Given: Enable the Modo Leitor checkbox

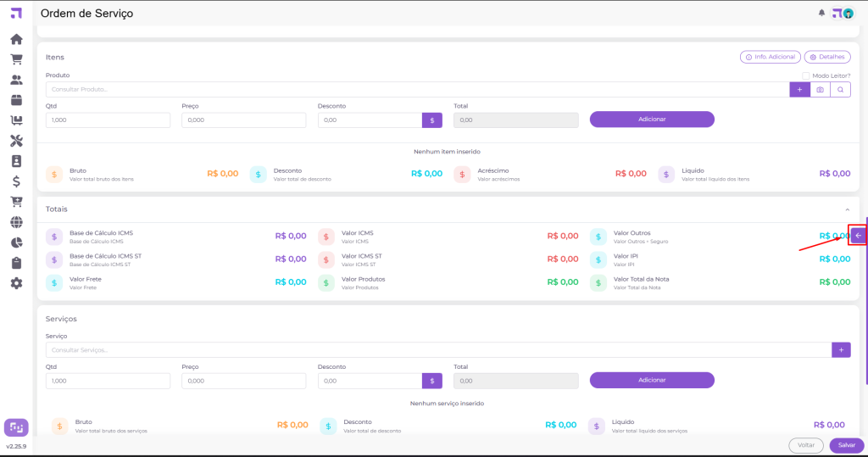Looking at the screenshot, I should coord(805,75).
